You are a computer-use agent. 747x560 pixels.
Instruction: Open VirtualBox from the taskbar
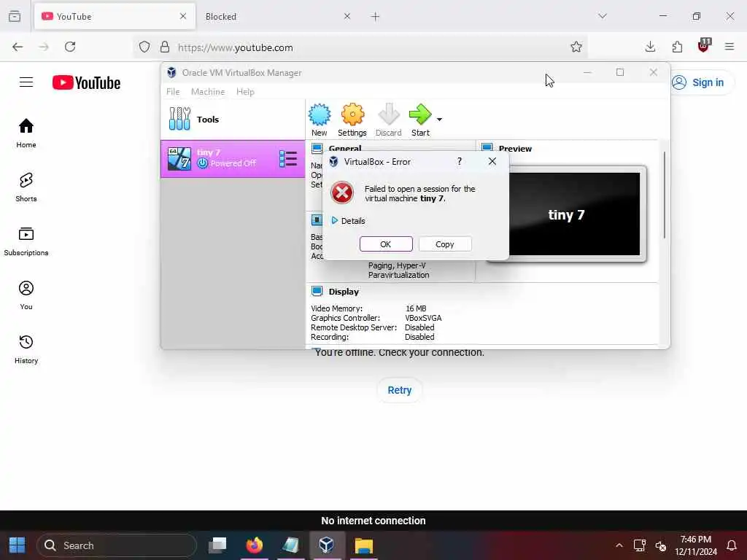[326, 545]
